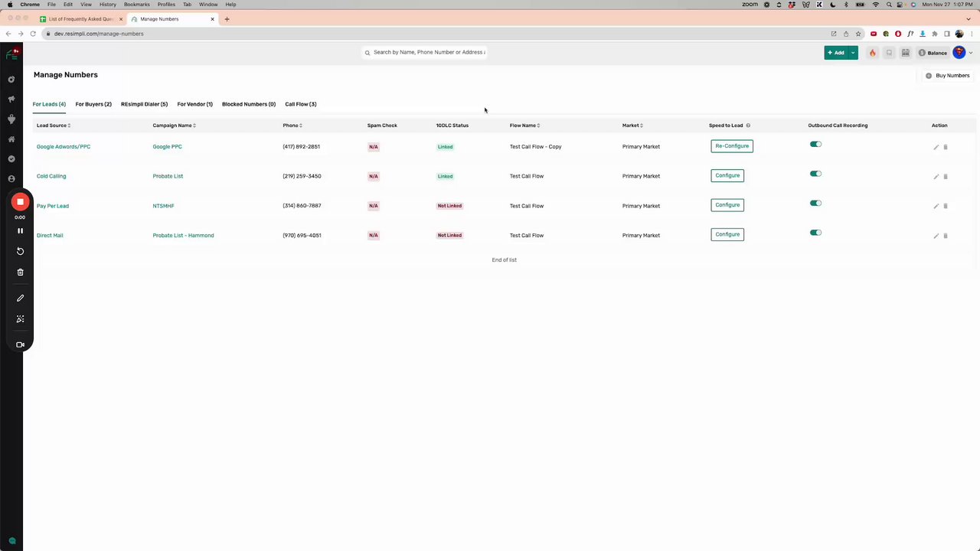Expand the profile menu chevron
980x551 pixels.
pyautogui.click(x=971, y=53)
